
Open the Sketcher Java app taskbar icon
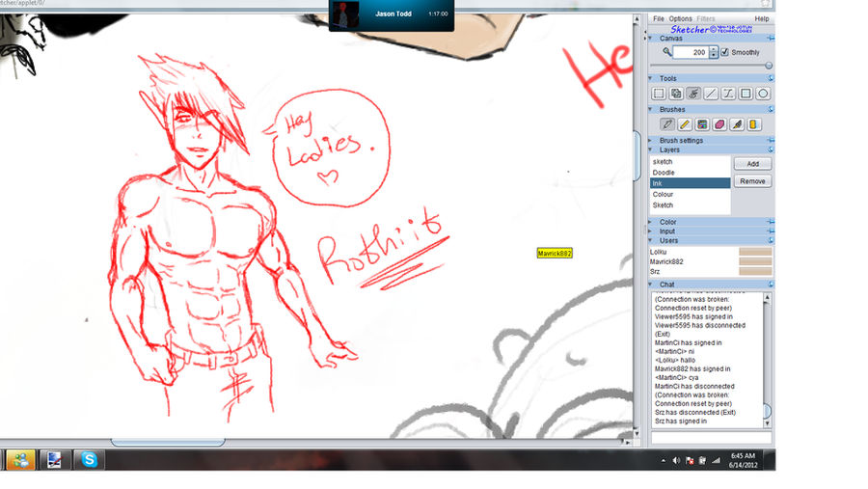pos(54,459)
